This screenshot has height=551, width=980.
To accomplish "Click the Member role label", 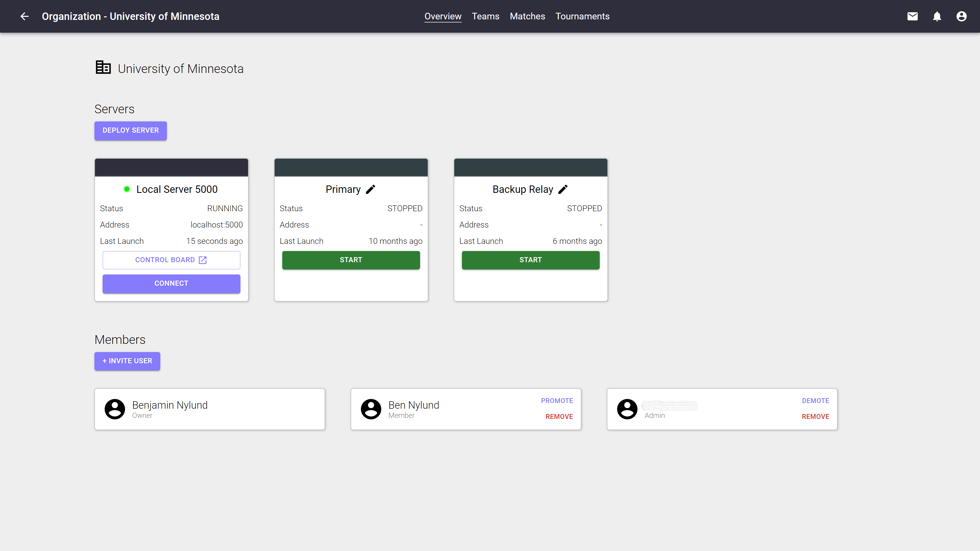I will pyautogui.click(x=401, y=416).
